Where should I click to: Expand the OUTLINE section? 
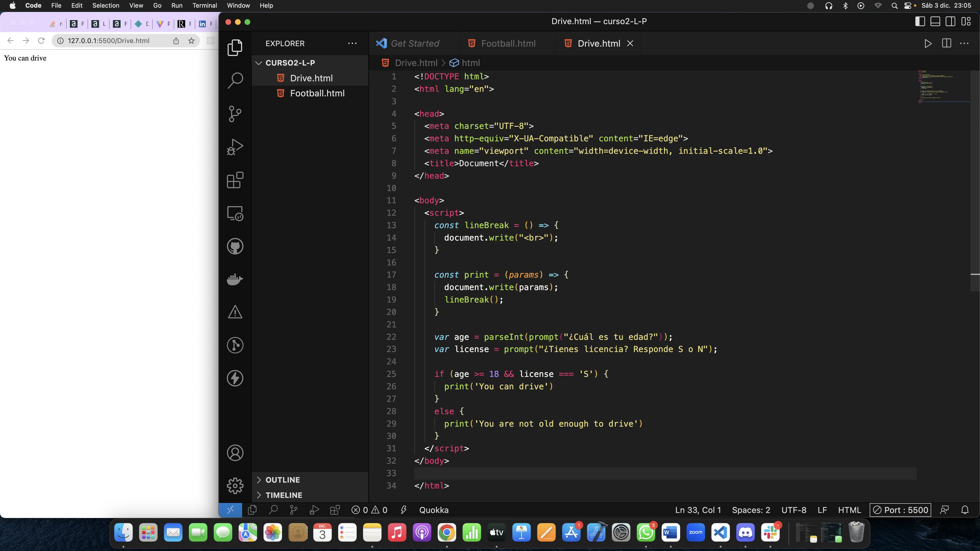pyautogui.click(x=310, y=480)
